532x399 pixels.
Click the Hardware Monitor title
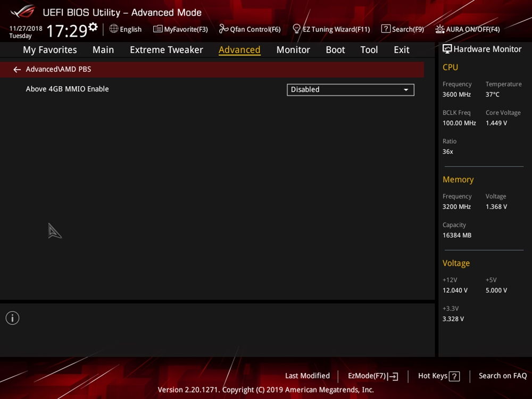click(x=487, y=49)
